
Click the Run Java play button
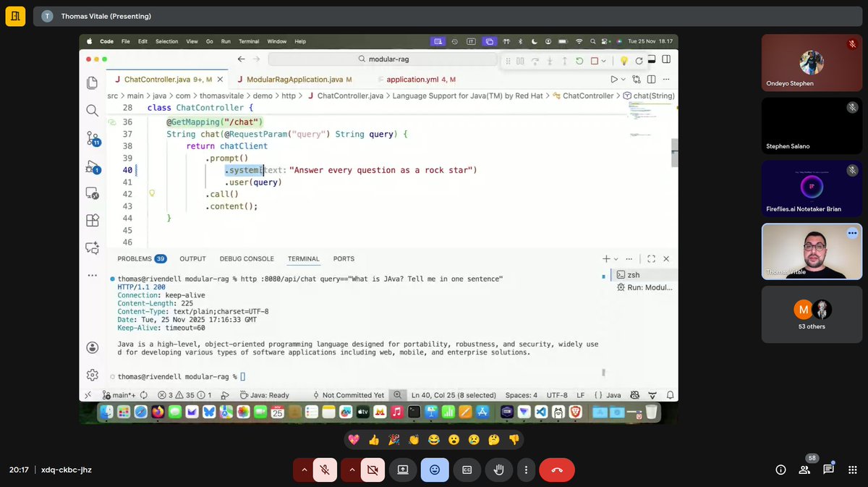[614, 80]
